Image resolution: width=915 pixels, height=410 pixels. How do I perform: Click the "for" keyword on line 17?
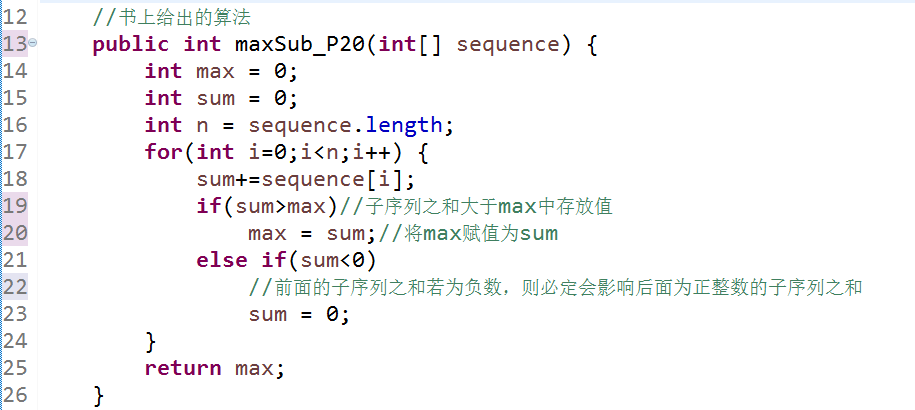163,153
